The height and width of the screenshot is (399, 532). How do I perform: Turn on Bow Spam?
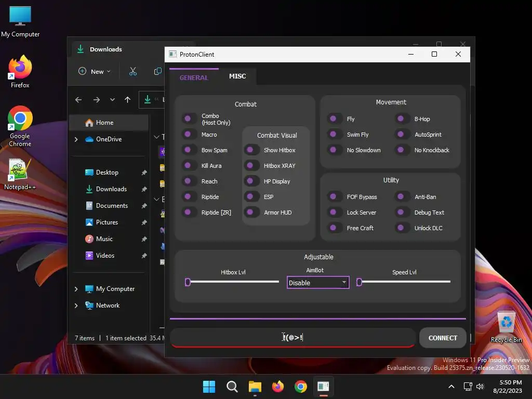point(189,150)
